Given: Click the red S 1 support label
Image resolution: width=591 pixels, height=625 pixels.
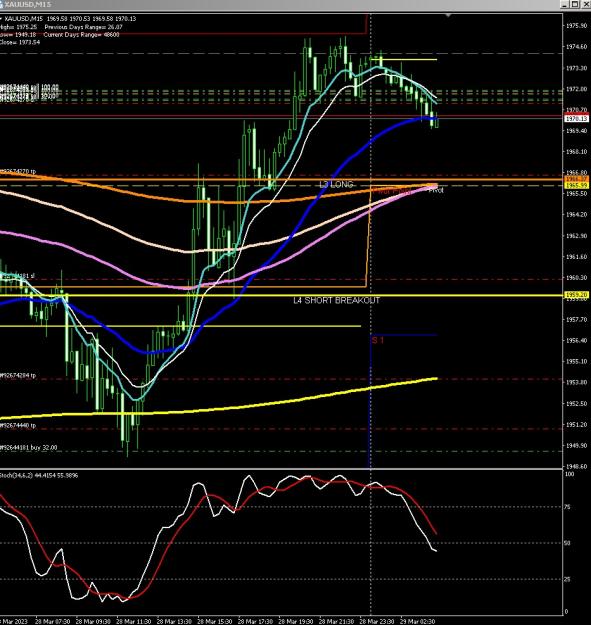Looking at the screenshot, I should pyautogui.click(x=377, y=340).
